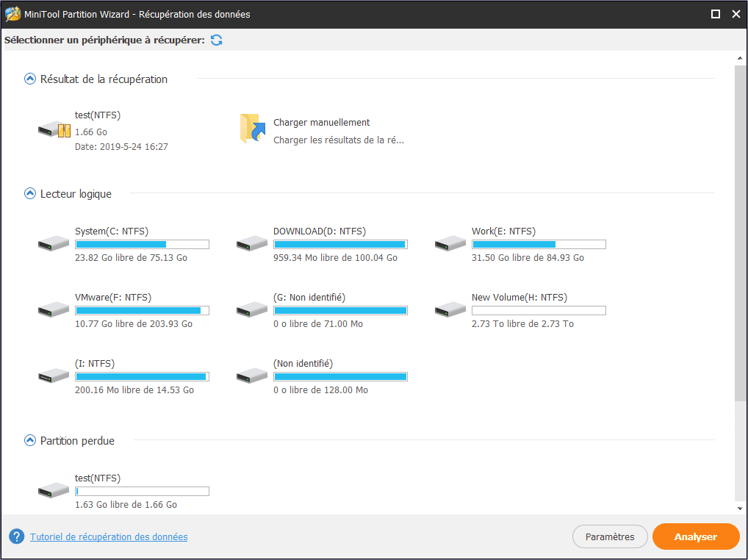This screenshot has height=560, width=748.
Task: Click the New Volume(H:) capacity bar
Action: tap(539, 309)
